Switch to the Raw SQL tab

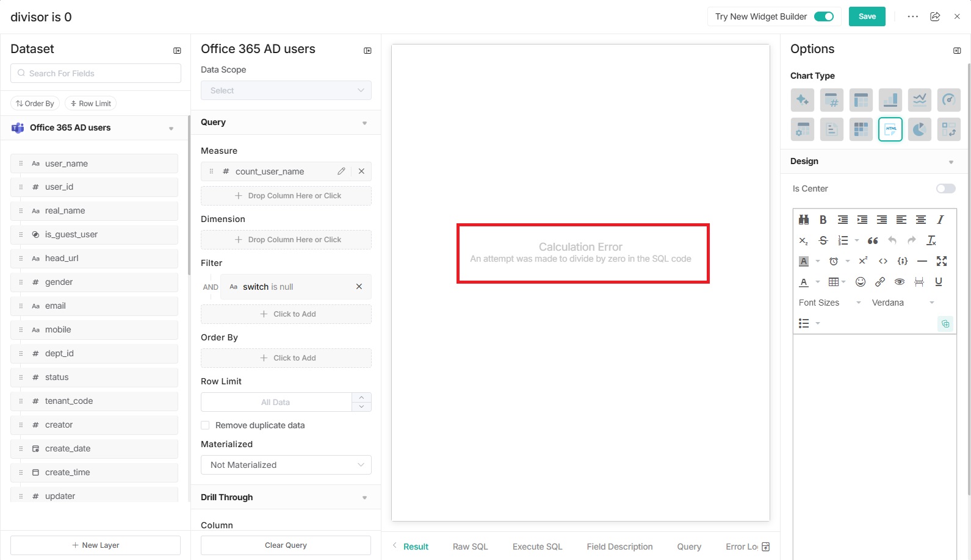coord(470,547)
